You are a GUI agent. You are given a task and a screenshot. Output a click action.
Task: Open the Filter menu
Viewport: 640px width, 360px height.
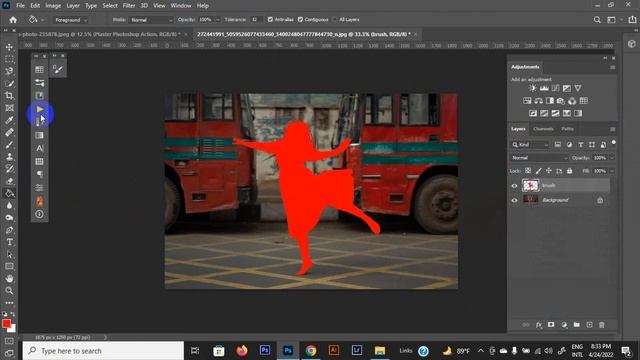coord(129,6)
